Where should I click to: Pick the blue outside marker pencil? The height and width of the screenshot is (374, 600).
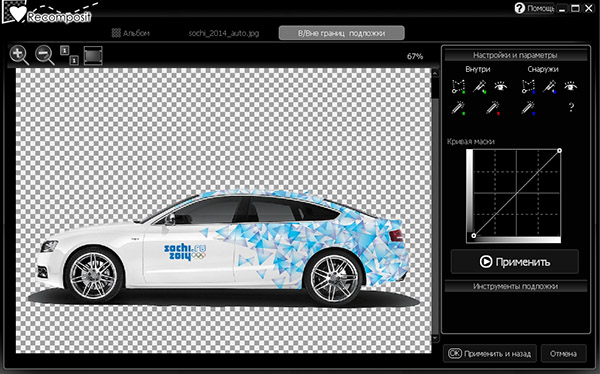click(528, 108)
